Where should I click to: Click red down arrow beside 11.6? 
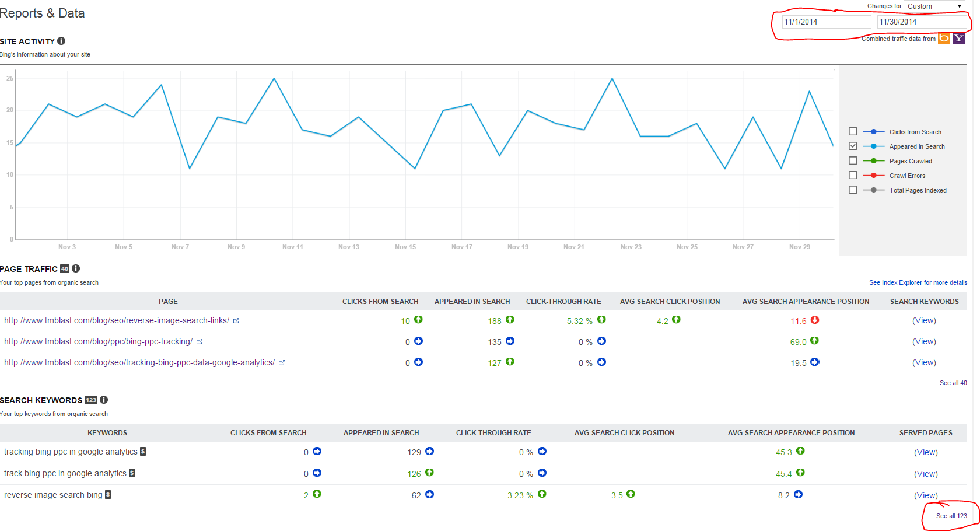coord(815,320)
